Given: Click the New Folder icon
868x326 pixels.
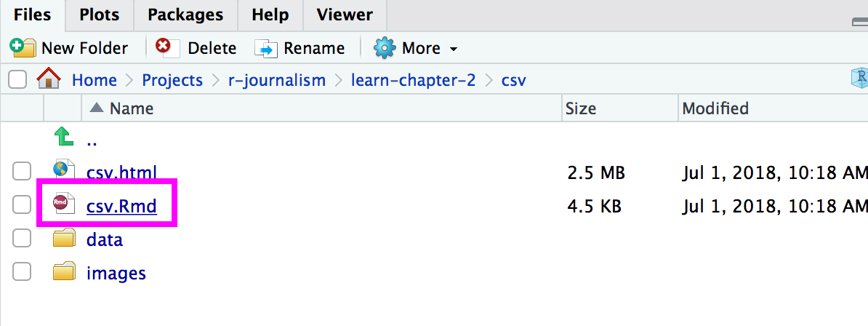Looking at the screenshot, I should (x=23, y=49).
